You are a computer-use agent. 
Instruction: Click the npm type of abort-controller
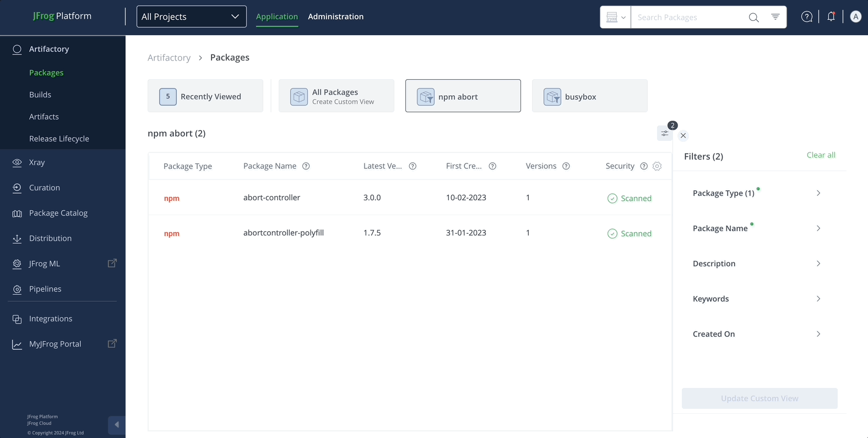tap(172, 198)
